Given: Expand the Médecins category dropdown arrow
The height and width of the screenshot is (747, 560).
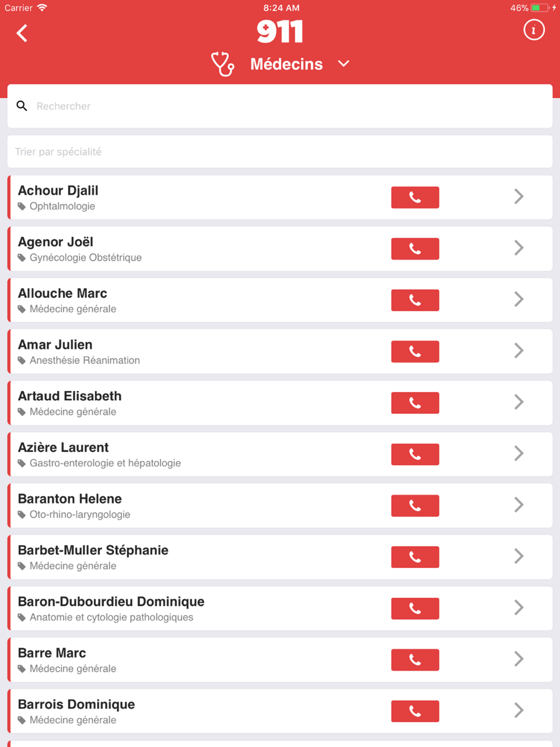Looking at the screenshot, I should click(x=344, y=64).
